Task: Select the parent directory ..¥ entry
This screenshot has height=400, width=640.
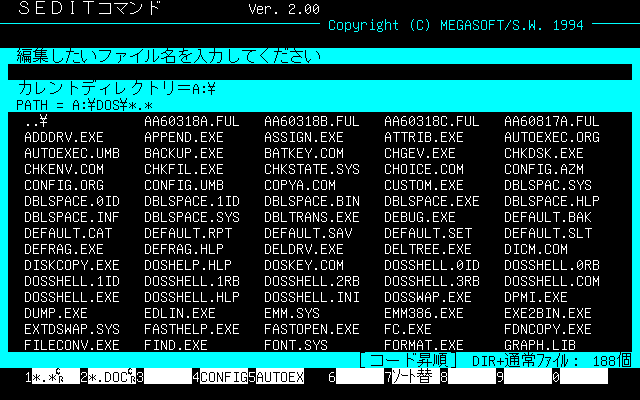Action: [36, 121]
